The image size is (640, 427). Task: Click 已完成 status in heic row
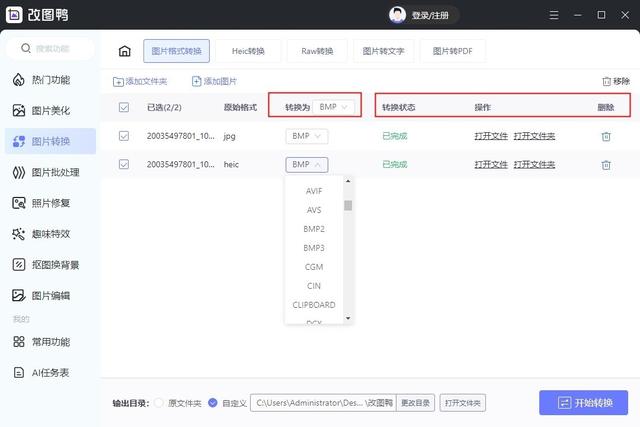[x=395, y=165]
